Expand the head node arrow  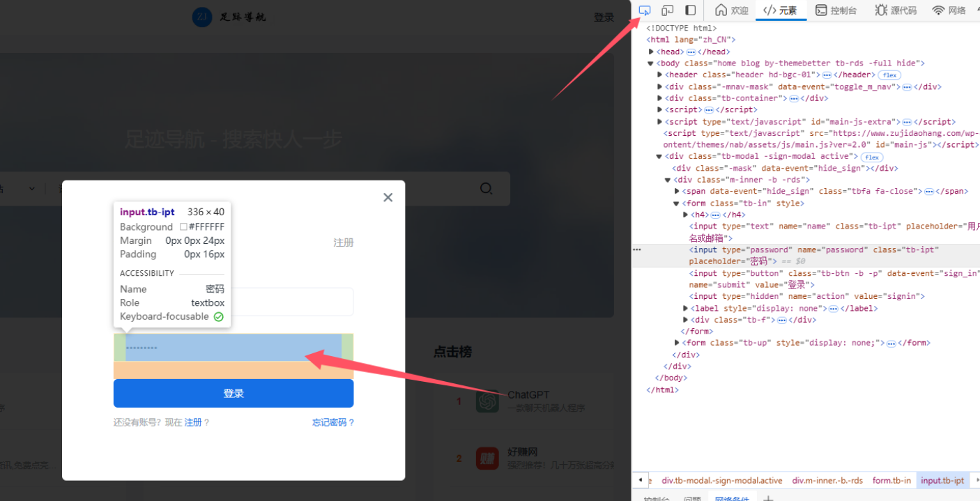[x=651, y=52]
